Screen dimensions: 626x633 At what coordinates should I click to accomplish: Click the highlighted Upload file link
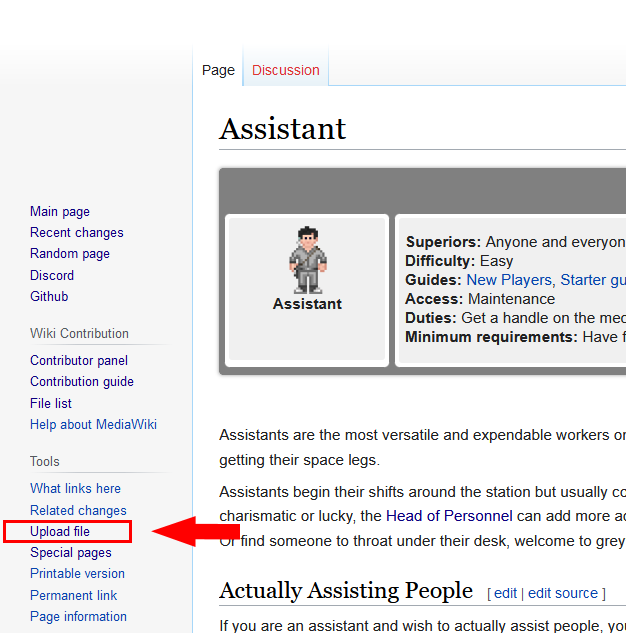pos(60,531)
